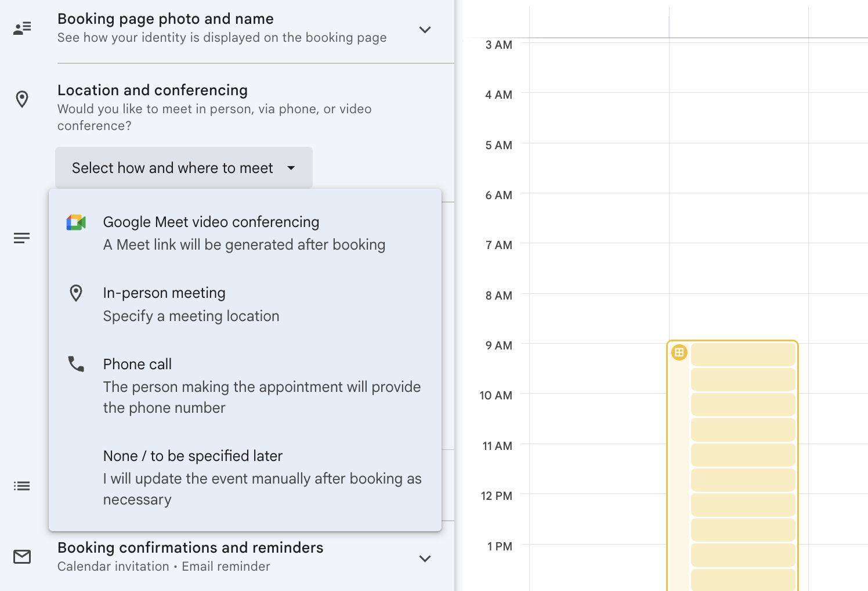Choose None / to be specified later
This screenshot has height=591, width=868.
pos(192,456)
